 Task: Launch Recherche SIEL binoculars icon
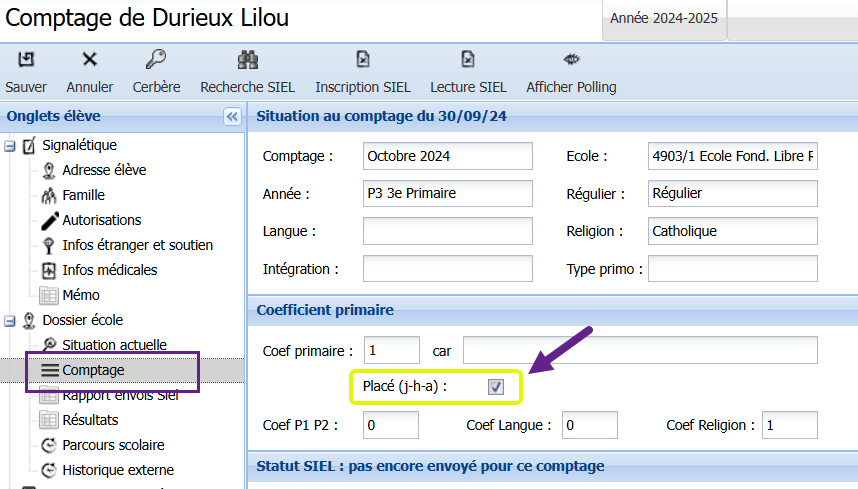pyautogui.click(x=248, y=60)
